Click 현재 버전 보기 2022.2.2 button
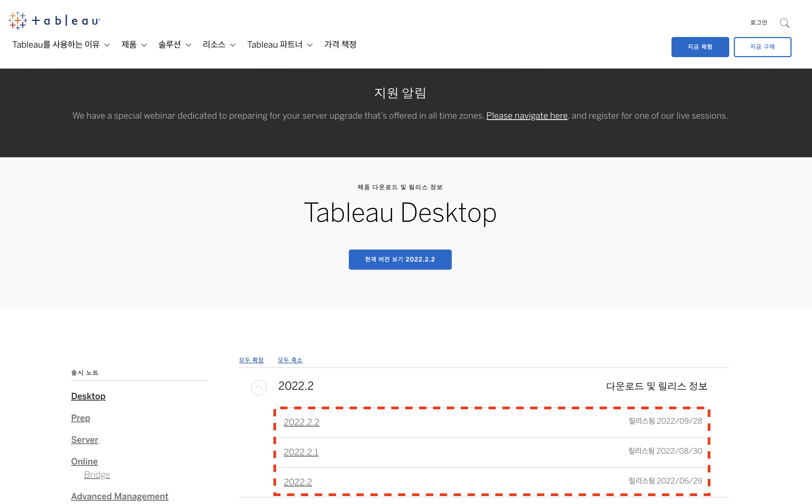The height and width of the screenshot is (504, 812). pyautogui.click(x=400, y=259)
